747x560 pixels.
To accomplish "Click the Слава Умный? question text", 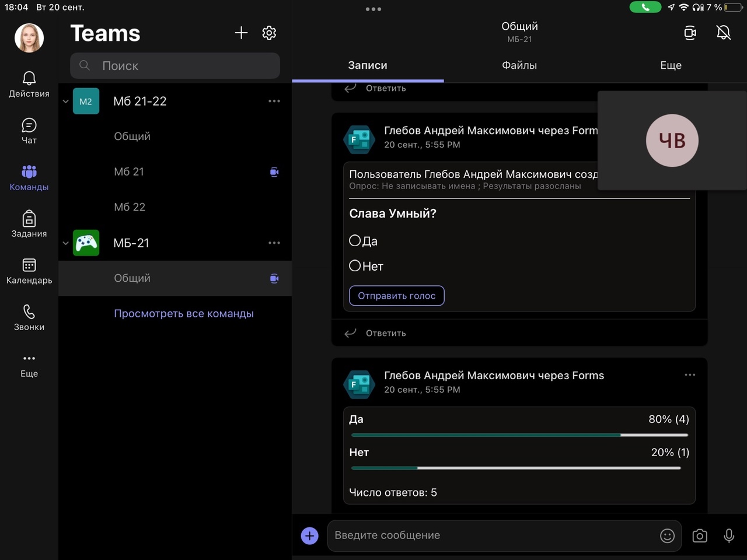I will tap(393, 213).
